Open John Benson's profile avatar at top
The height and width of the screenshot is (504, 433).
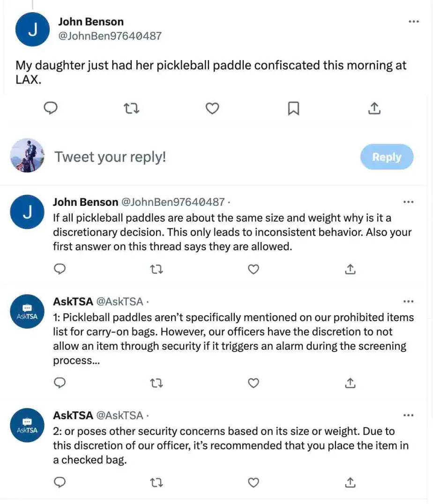[x=32, y=29]
